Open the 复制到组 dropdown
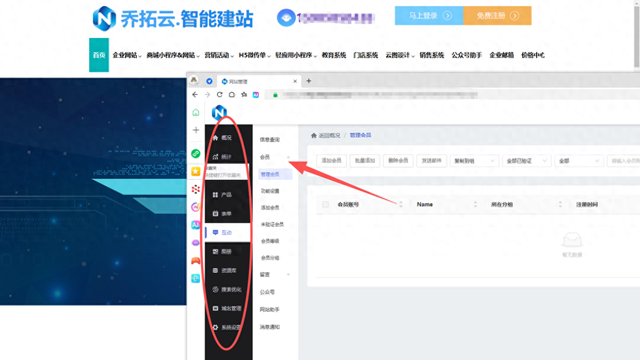640x360 pixels. pos(474,161)
